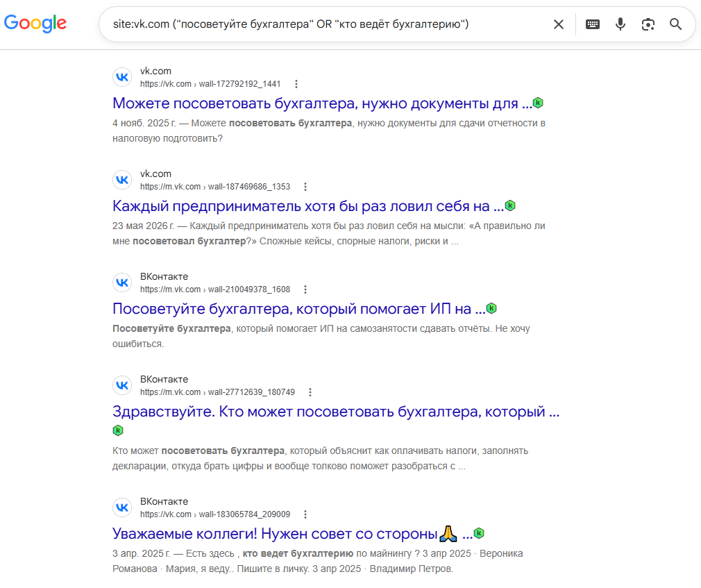Open result 'Можете посоветовать бухгалтера, нужно документы'

coord(322,103)
